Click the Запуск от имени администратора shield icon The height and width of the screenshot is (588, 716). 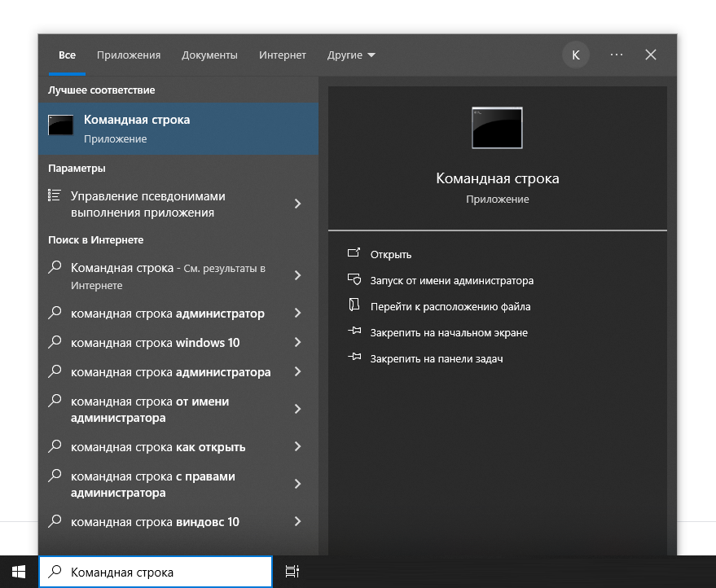(354, 280)
